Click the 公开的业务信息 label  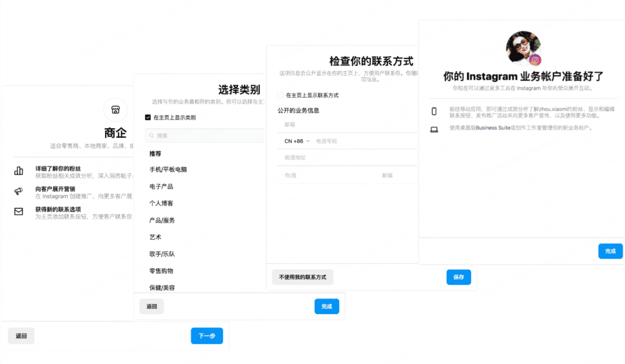tap(298, 111)
